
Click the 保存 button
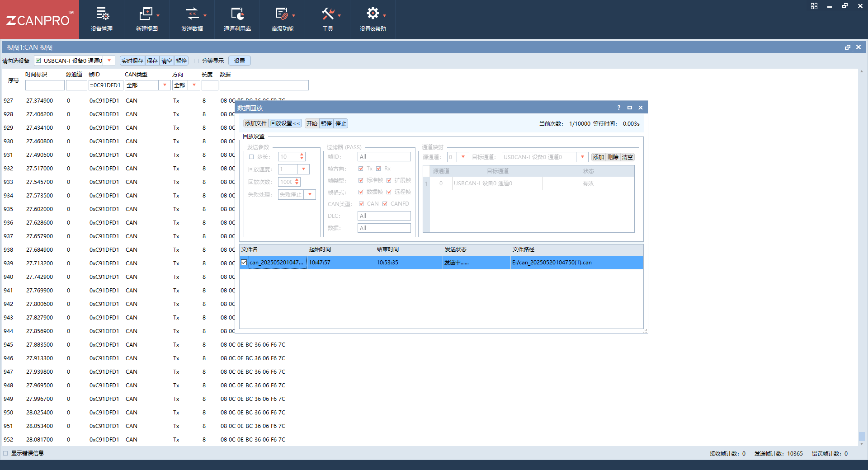pos(152,61)
